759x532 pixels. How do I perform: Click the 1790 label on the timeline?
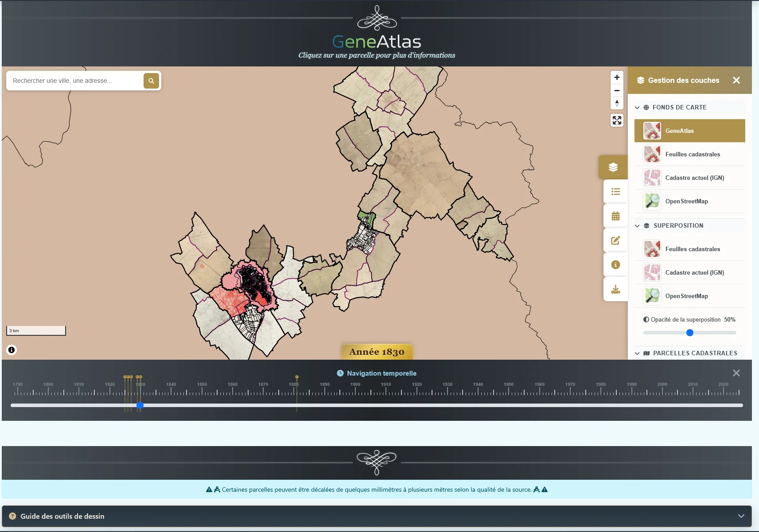18,384
